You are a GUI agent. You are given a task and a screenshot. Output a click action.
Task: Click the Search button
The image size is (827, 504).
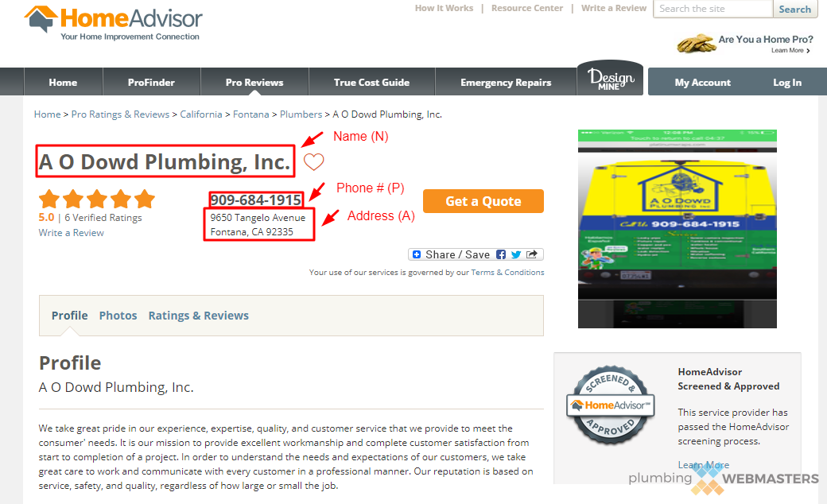[795, 9]
